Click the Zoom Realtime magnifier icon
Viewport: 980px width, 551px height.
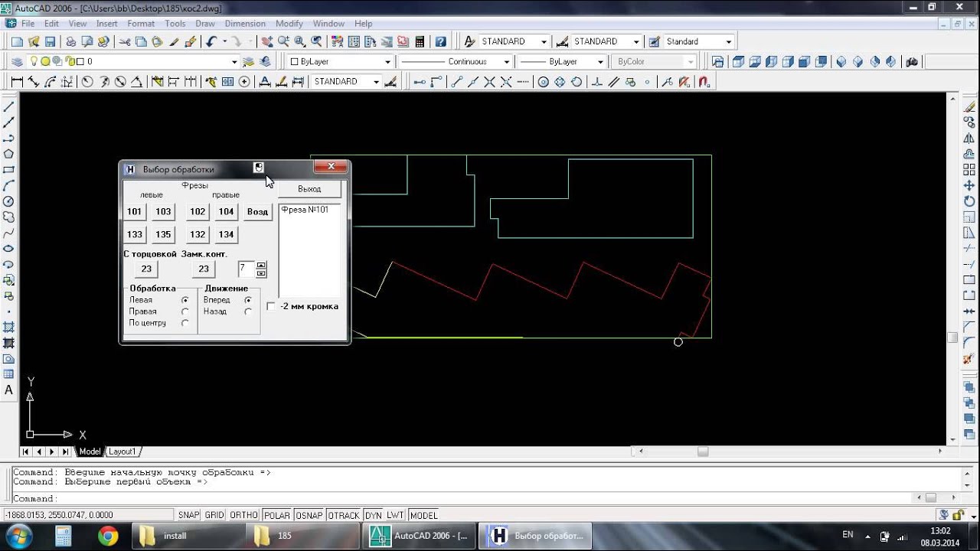283,41
